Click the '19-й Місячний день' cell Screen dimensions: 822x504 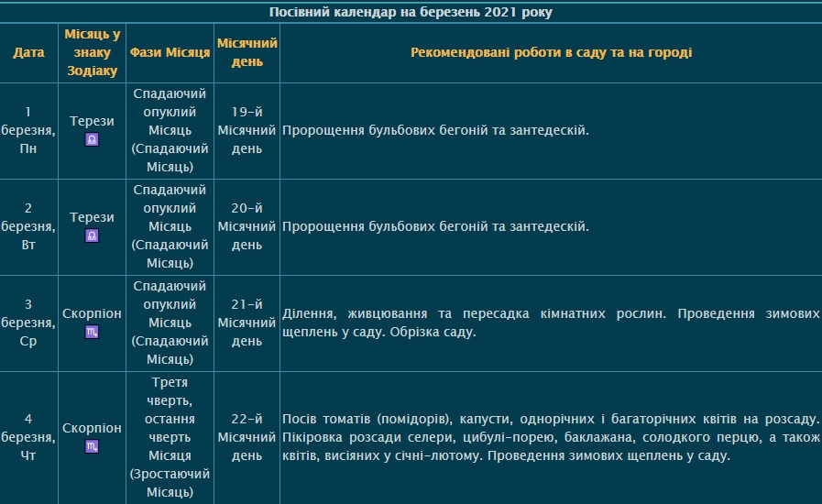247,130
